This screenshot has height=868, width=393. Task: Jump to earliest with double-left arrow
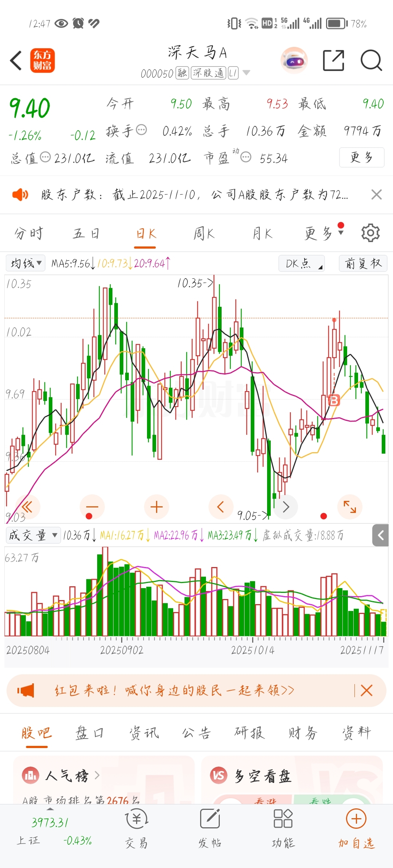[x=27, y=507]
